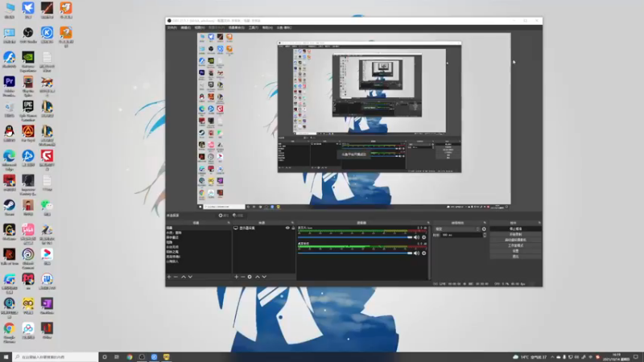Viewport: 644px width, 362px height.
Task: Open the 文件 menu in OBS
Action: 172,27
